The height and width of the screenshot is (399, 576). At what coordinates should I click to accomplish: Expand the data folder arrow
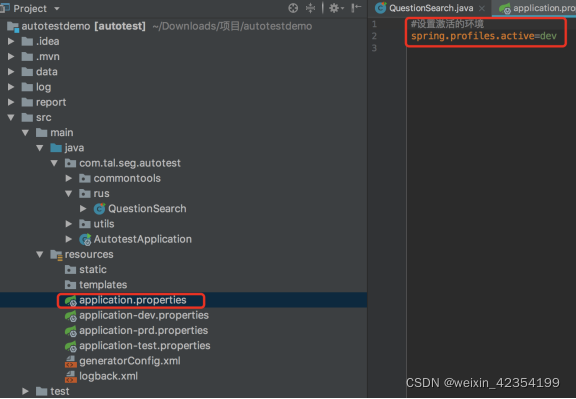[11, 72]
